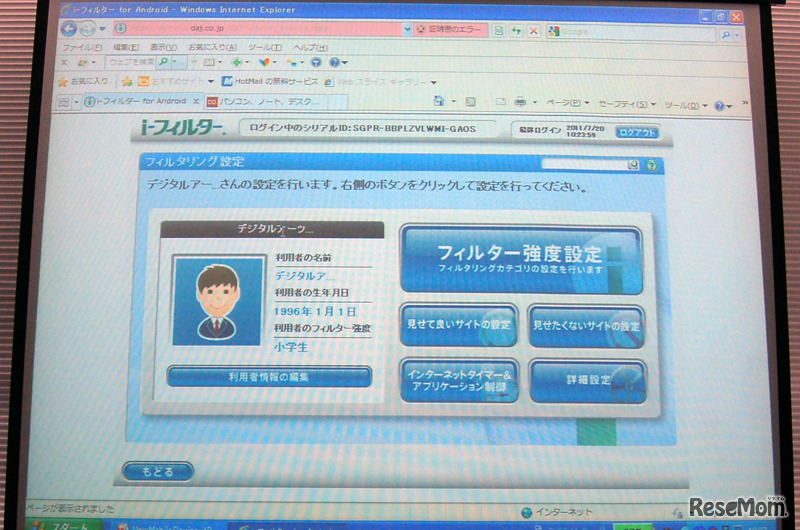Click the serial ID SGPR-BBPLZVLWMI-GAOS text
This screenshot has height=530, width=800.
[x=414, y=129]
